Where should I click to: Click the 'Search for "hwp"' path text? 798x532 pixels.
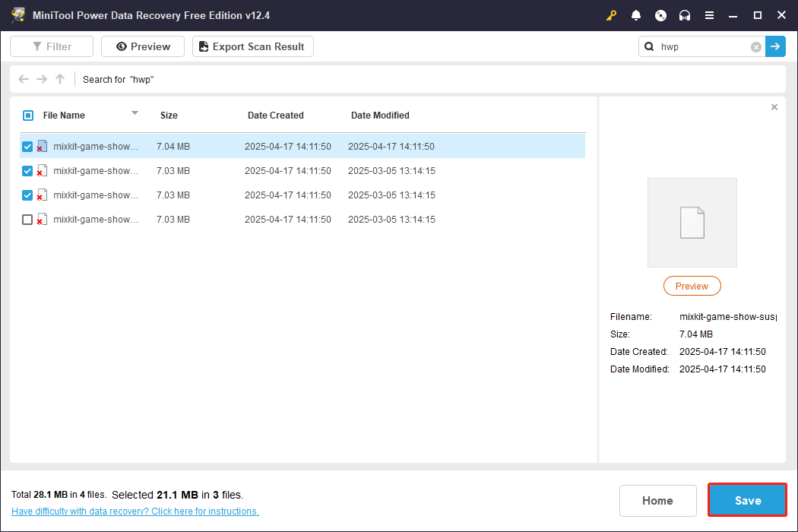(118, 79)
